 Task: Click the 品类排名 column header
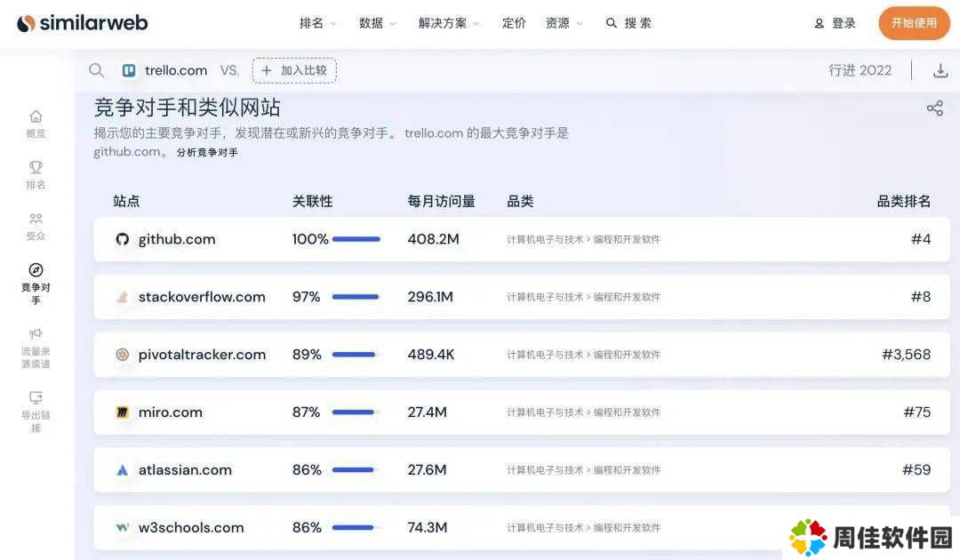(904, 202)
